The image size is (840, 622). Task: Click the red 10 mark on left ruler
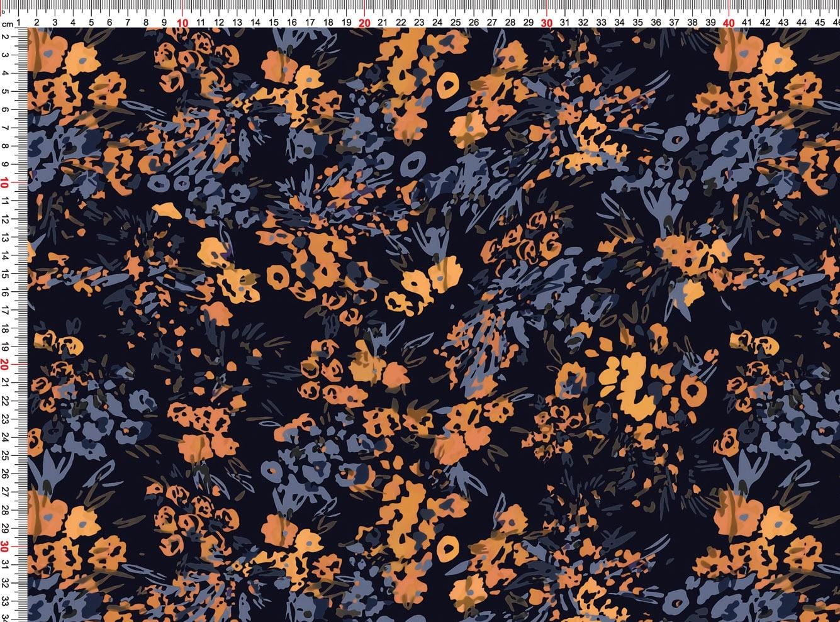click(4, 183)
